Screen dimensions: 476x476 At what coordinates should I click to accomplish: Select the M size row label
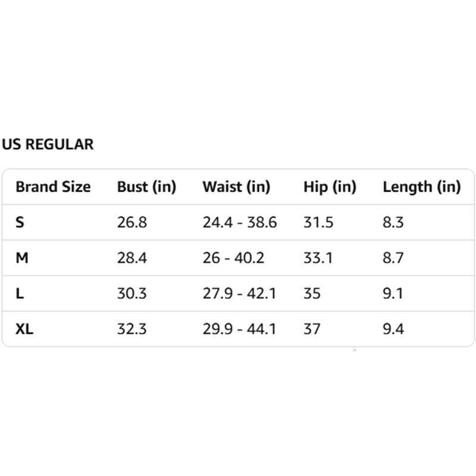tap(22, 258)
